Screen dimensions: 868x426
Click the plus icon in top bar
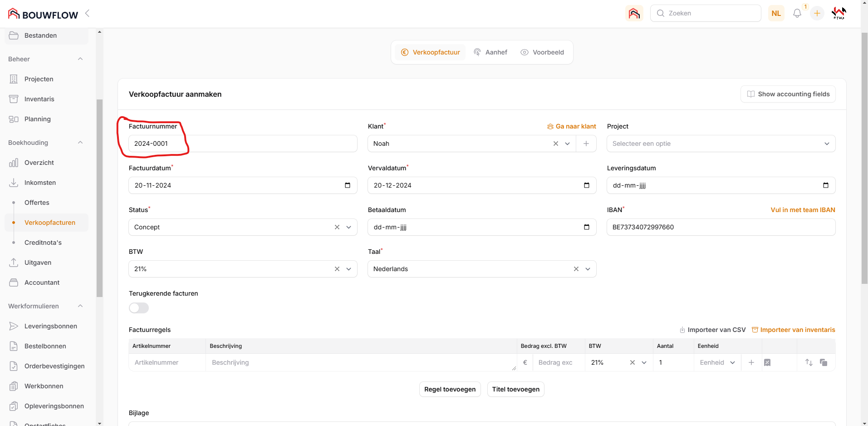tap(817, 14)
